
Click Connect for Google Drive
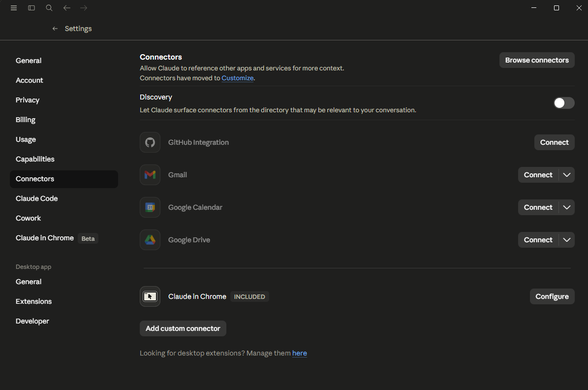coord(538,240)
